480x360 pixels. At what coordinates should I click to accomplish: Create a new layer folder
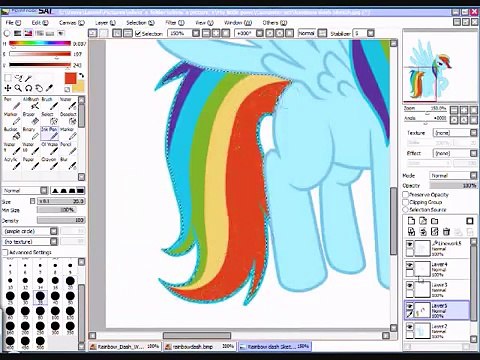click(x=434, y=221)
